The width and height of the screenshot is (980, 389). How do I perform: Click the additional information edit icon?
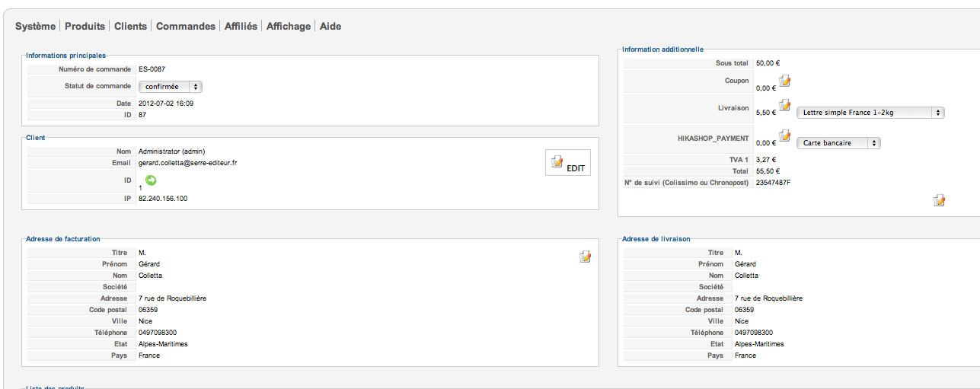point(940,200)
